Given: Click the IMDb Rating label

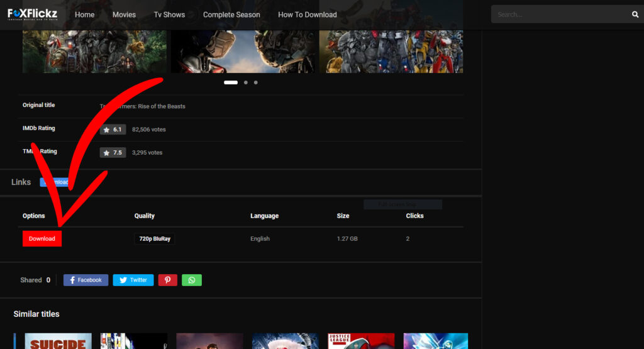Looking at the screenshot, I should click(38, 128).
